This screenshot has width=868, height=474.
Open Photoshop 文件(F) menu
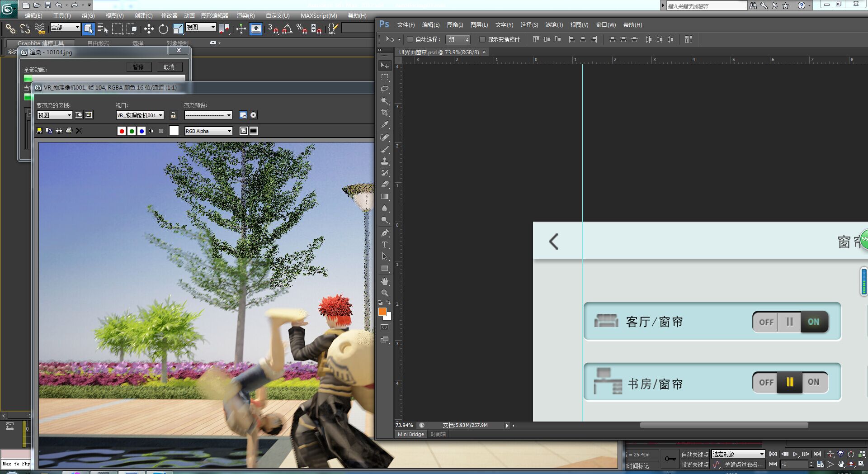click(x=406, y=25)
